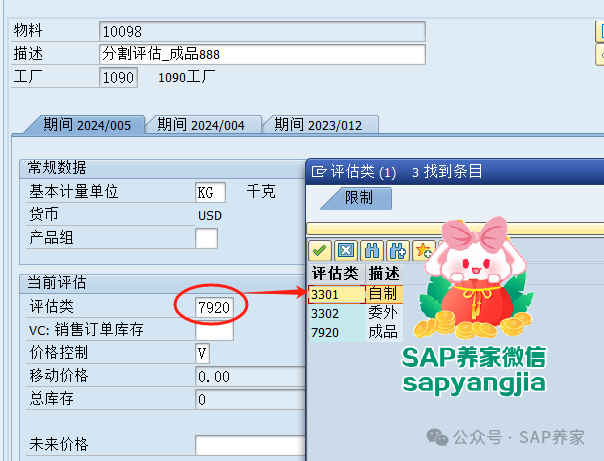Image resolution: width=604 pixels, height=461 pixels.
Task: Click the dialog icon in 评估类 title bar
Action: pyautogui.click(x=319, y=172)
